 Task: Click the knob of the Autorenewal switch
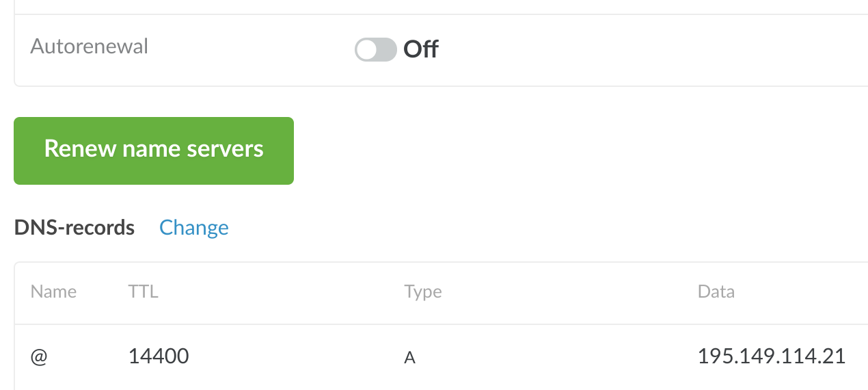click(x=367, y=49)
